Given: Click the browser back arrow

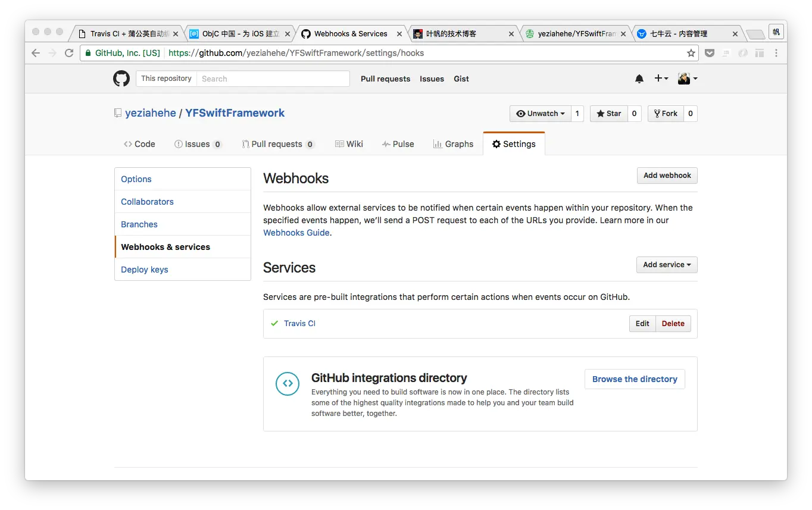Looking at the screenshot, I should coord(35,53).
